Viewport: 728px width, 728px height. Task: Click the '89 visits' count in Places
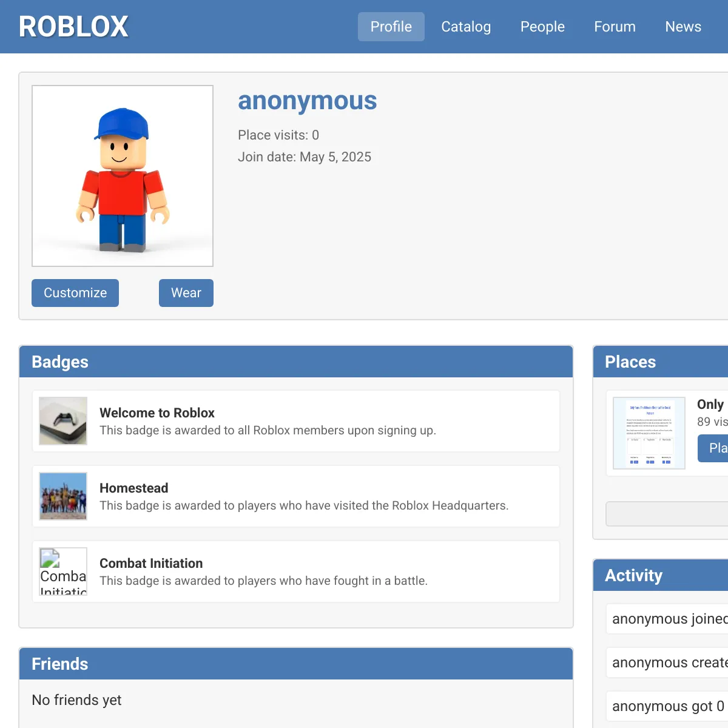712,422
